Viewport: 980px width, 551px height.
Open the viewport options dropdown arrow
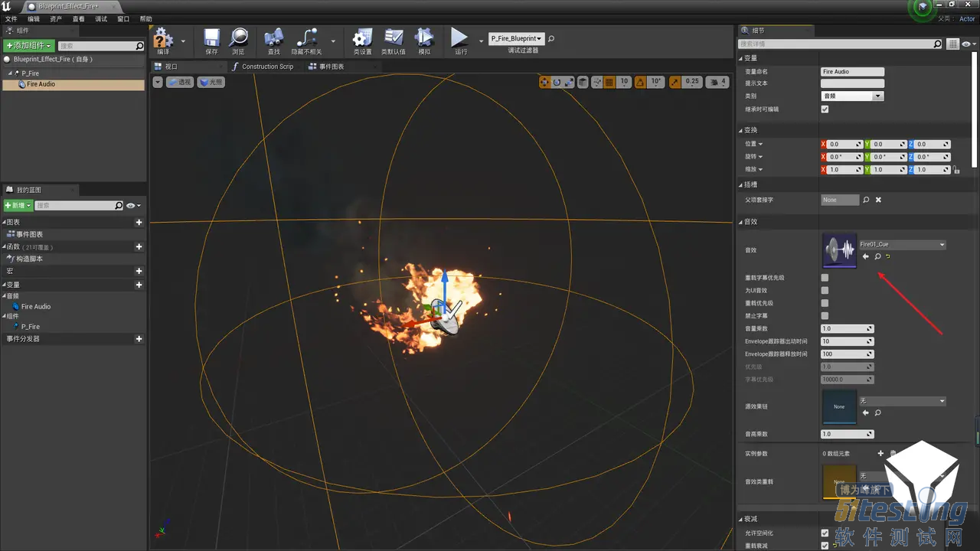(x=158, y=82)
